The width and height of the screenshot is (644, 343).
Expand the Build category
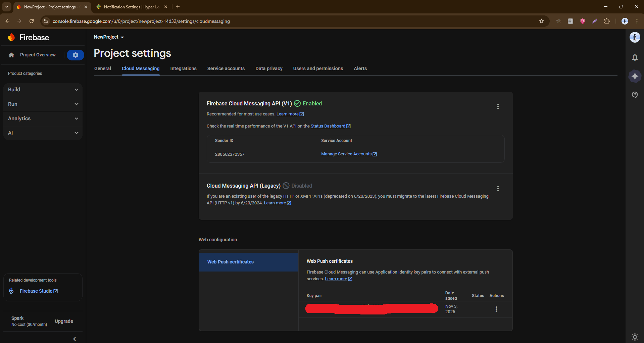pos(43,90)
